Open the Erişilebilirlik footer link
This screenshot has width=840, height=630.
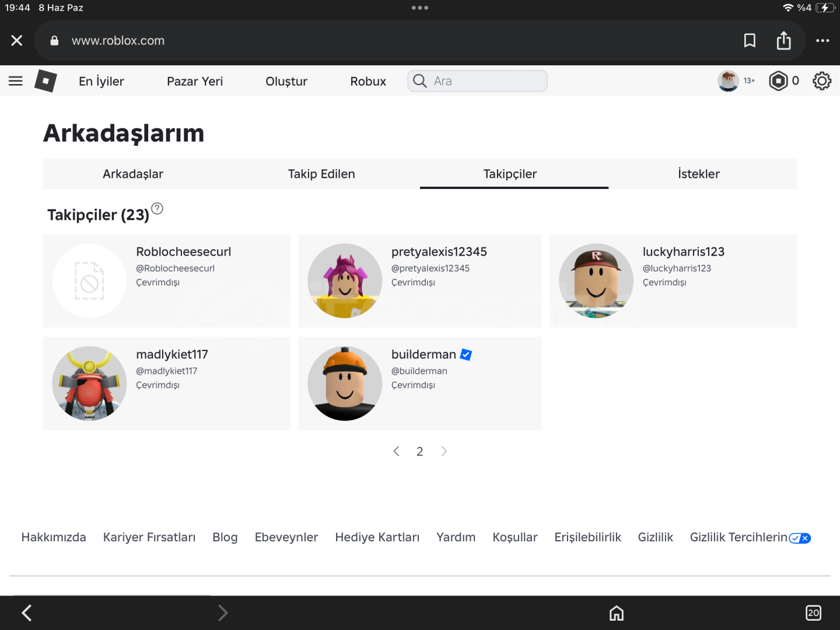click(x=588, y=537)
